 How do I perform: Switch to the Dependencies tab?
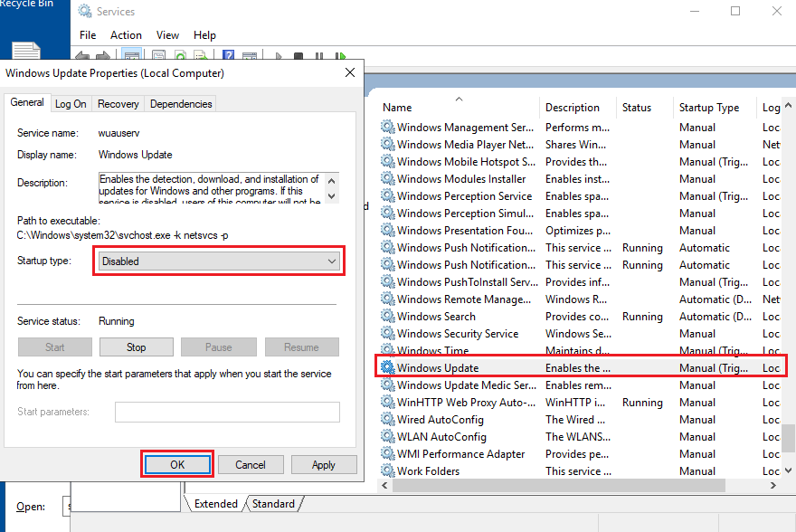pos(181,104)
